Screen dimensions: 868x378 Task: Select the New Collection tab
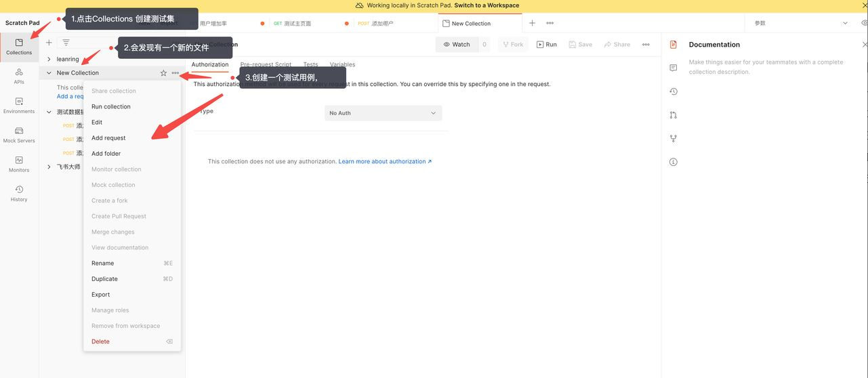click(480, 23)
